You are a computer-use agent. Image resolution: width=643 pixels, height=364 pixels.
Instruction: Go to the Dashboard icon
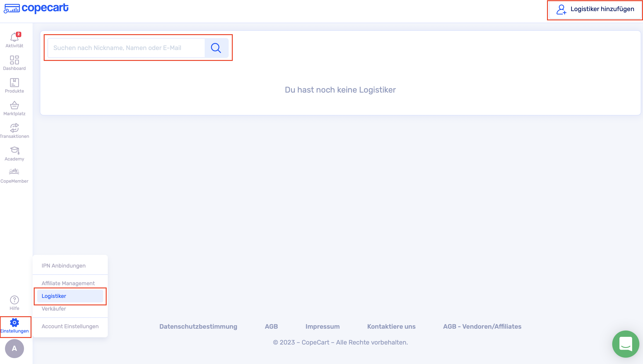pyautogui.click(x=14, y=60)
